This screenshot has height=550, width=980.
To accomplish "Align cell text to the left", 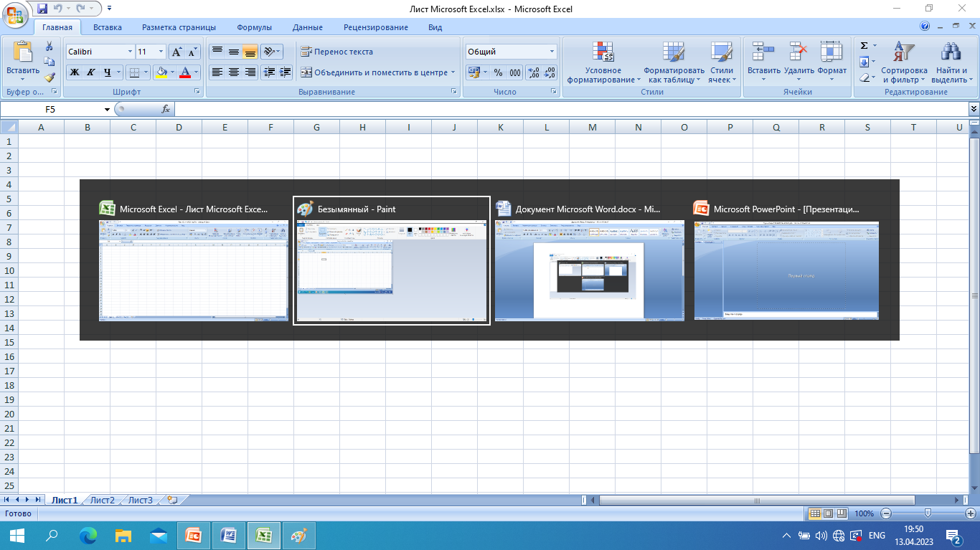I will pos(217,72).
